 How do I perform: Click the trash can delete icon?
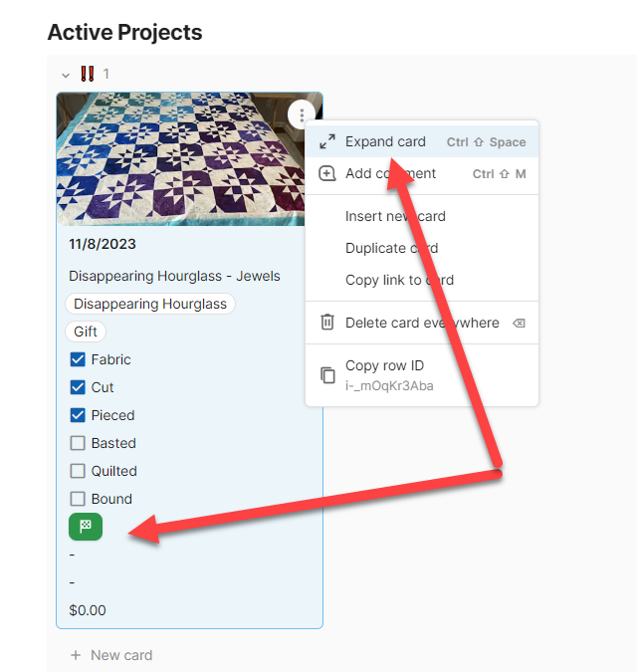(327, 323)
